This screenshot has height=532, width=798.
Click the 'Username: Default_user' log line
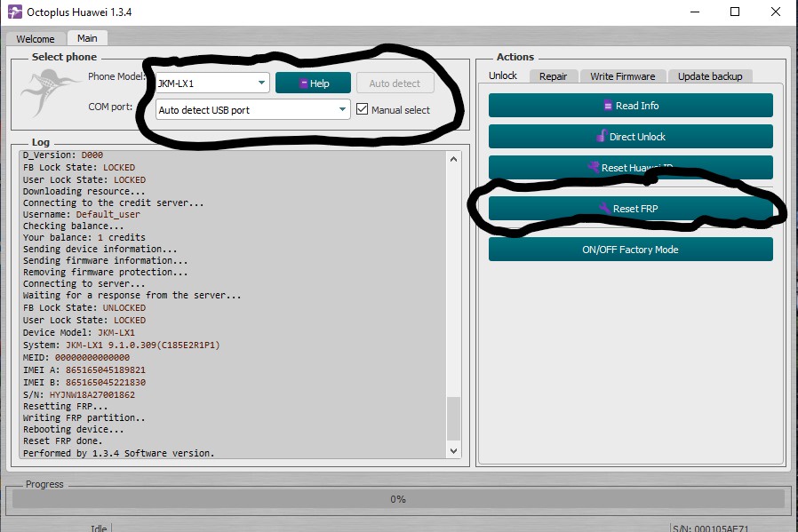[x=82, y=215]
